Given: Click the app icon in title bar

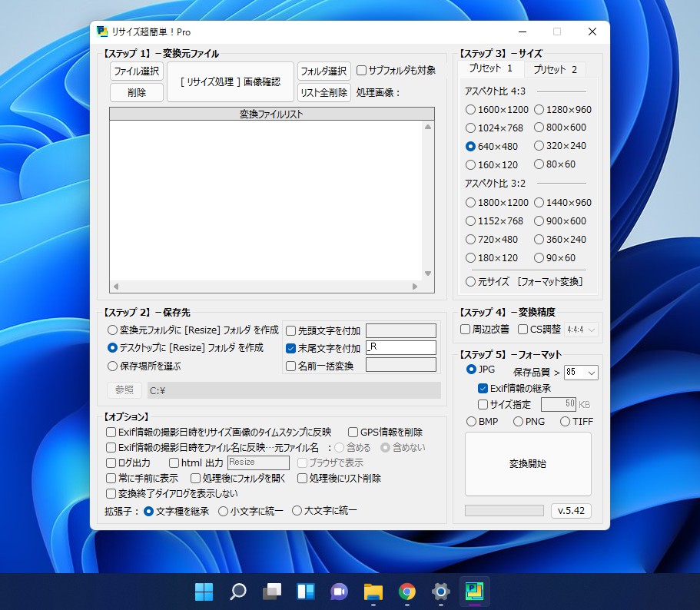Looking at the screenshot, I should pyautogui.click(x=102, y=31).
